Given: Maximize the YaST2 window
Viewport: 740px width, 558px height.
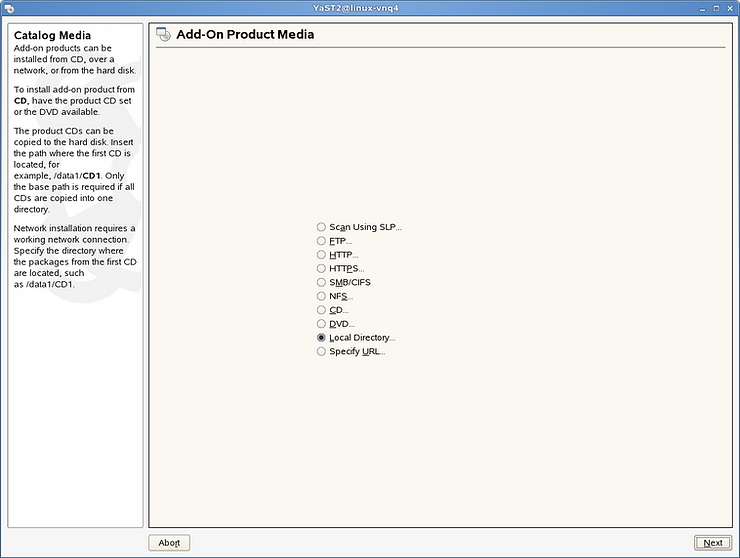Looking at the screenshot, I should (716, 8).
